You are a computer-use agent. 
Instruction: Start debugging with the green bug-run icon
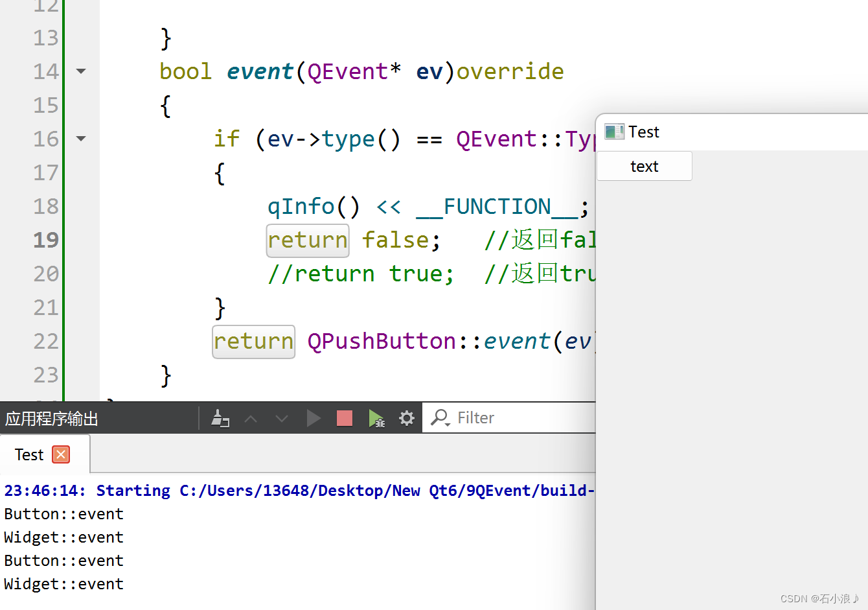(377, 417)
